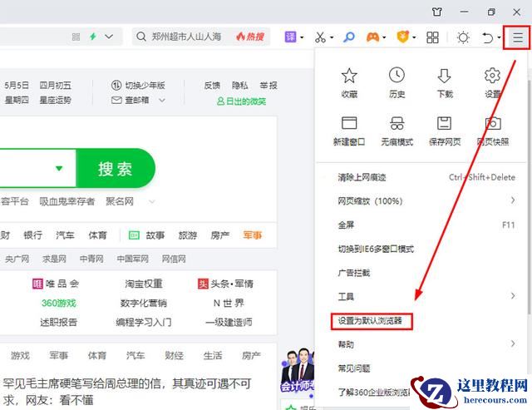Open the 淘宝权重 link

tap(144, 284)
